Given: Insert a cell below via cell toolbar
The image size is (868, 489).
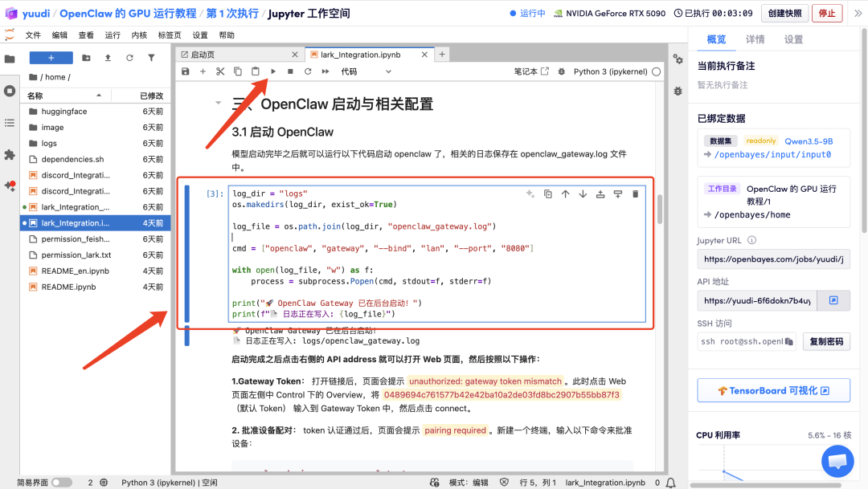Looking at the screenshot, I should click(x=618, y=194).
